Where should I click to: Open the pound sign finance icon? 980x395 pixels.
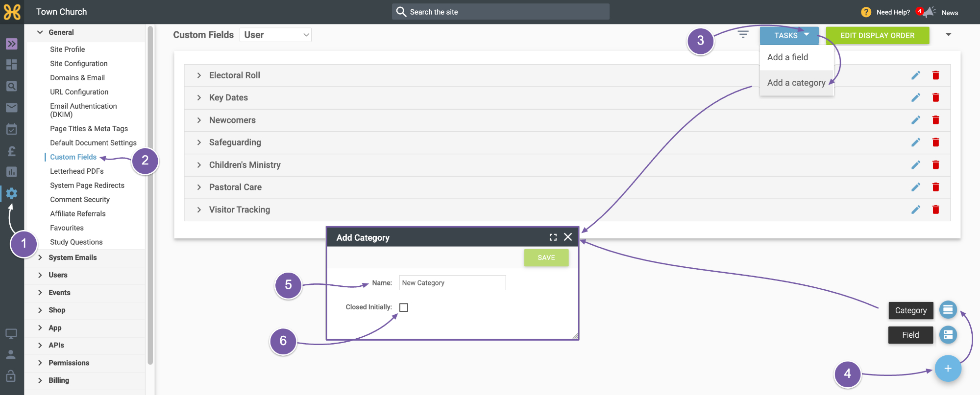click(x=12, y=151)
